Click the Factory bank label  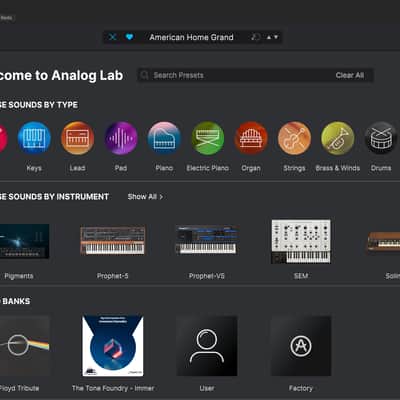click(x=301, y=388)
